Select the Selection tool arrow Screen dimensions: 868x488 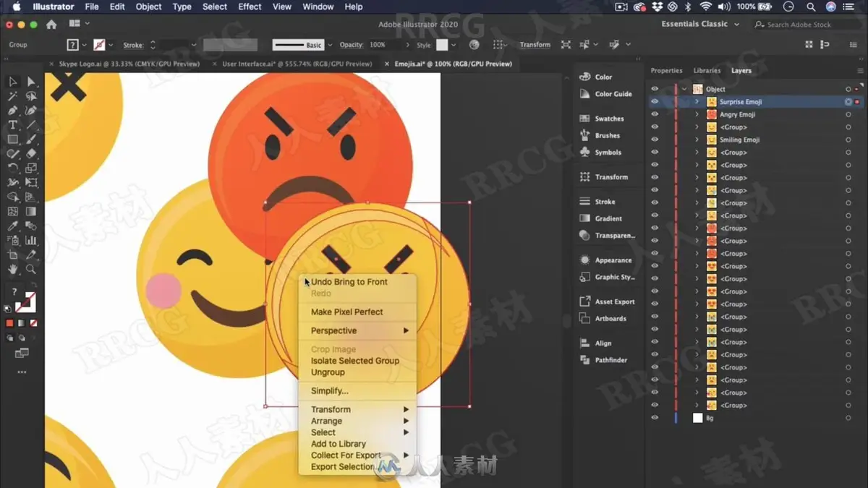(12, 82)
